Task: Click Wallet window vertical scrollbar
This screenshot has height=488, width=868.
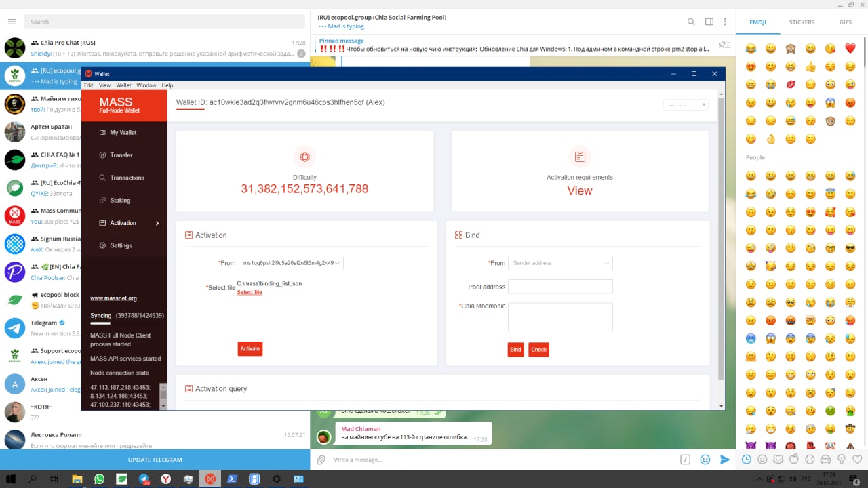Action: coord(722,237)
